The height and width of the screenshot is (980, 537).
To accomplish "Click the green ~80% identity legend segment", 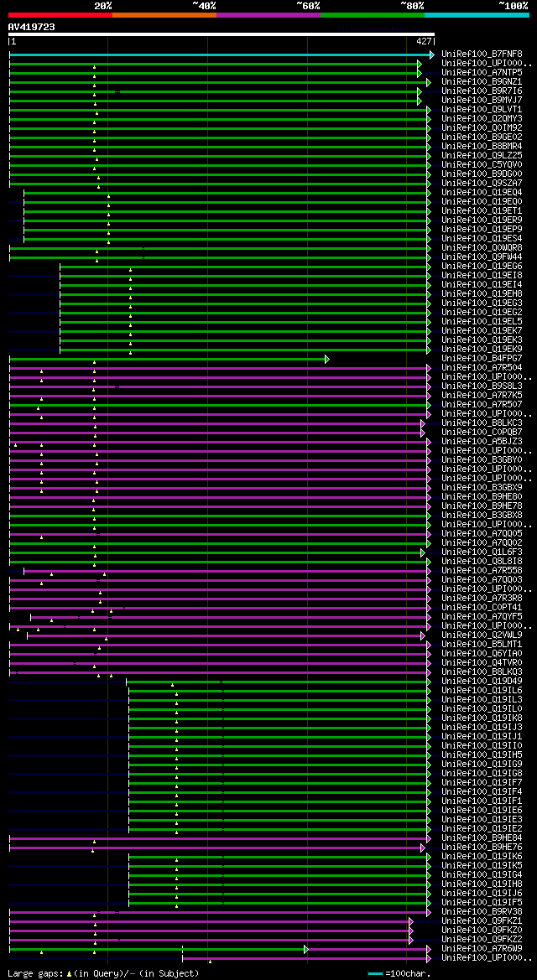I will tap(373, 14).
